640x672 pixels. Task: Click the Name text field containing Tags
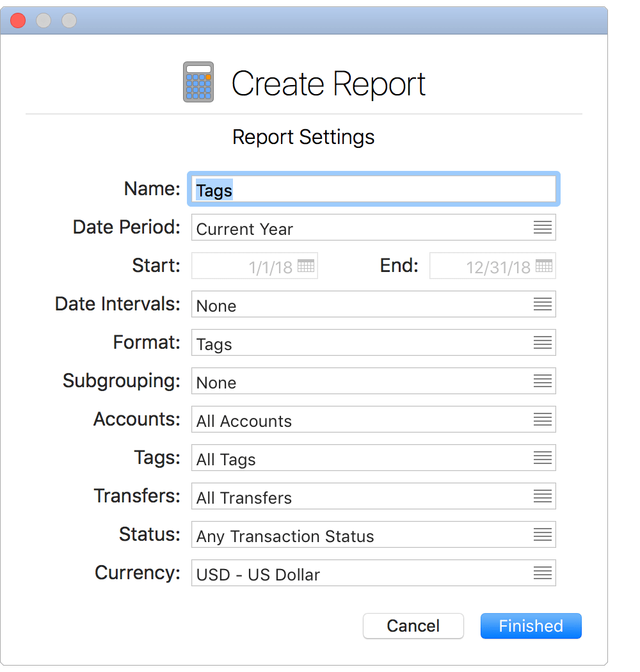(373, 189)
